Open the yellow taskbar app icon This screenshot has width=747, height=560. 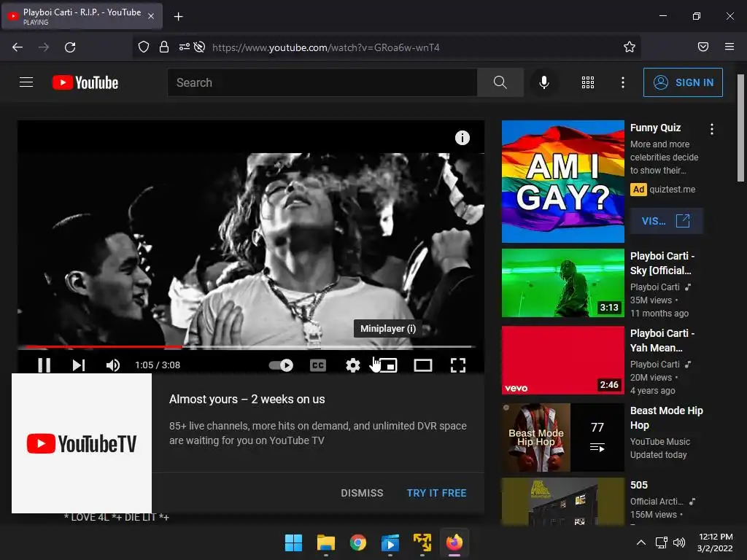pos(422,542)
